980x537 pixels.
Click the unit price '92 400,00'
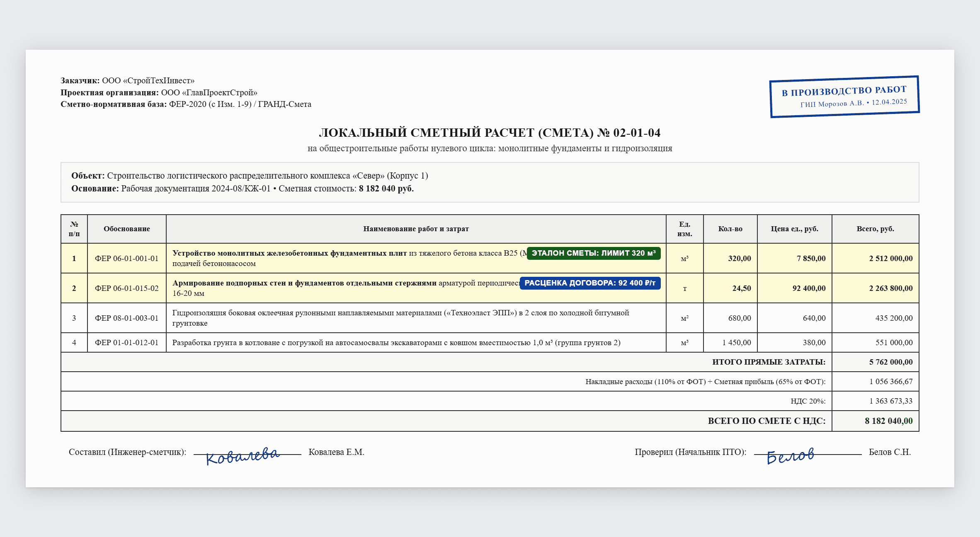[809, 288]
